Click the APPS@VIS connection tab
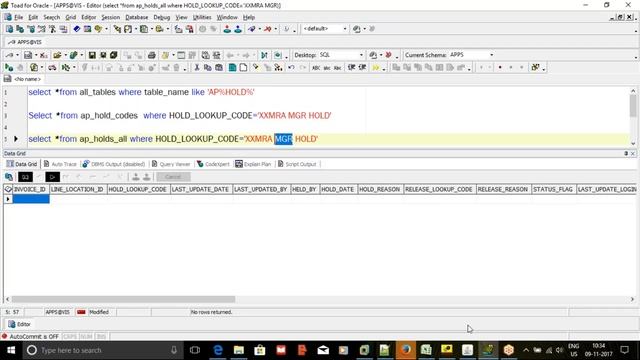640x360 pixels. click(24, 42)
